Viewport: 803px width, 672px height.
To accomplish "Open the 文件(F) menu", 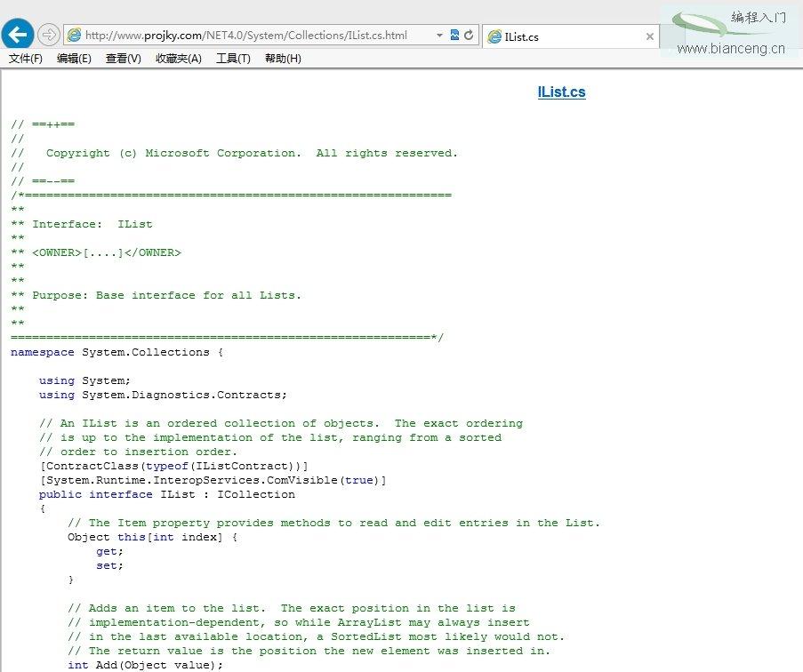I will tap(26, 59).
